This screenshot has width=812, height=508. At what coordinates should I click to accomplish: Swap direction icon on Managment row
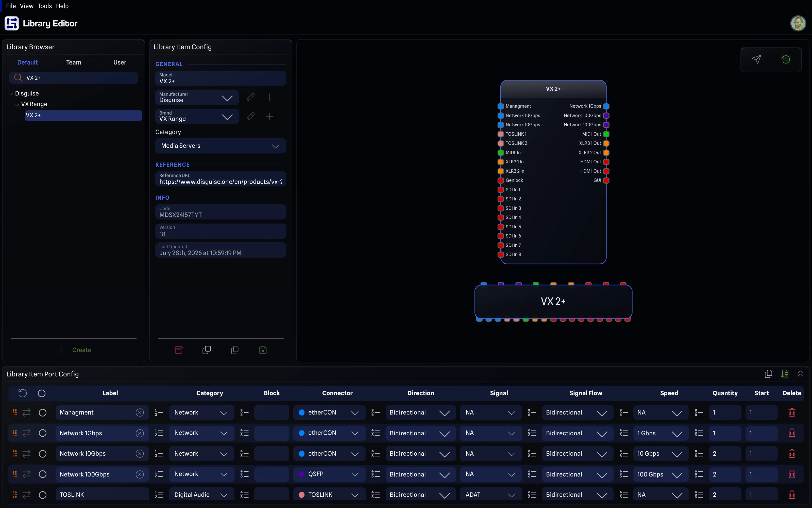coord(26,412)
